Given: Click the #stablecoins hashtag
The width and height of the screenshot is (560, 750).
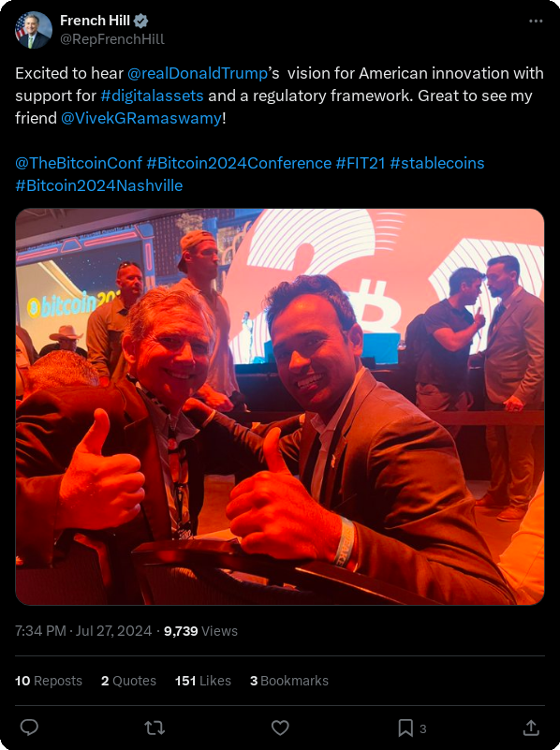Looking at the screenshot, I should (x=437, y=163).
